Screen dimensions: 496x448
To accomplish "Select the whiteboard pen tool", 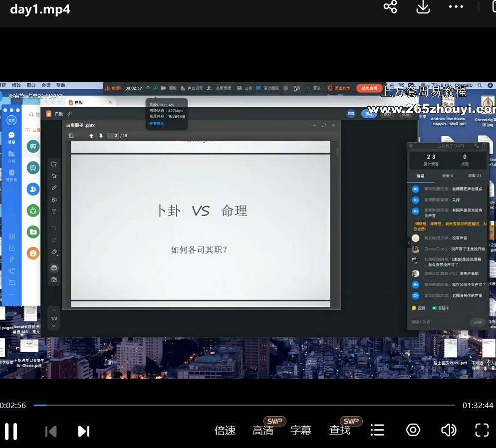I will [54, 188].
